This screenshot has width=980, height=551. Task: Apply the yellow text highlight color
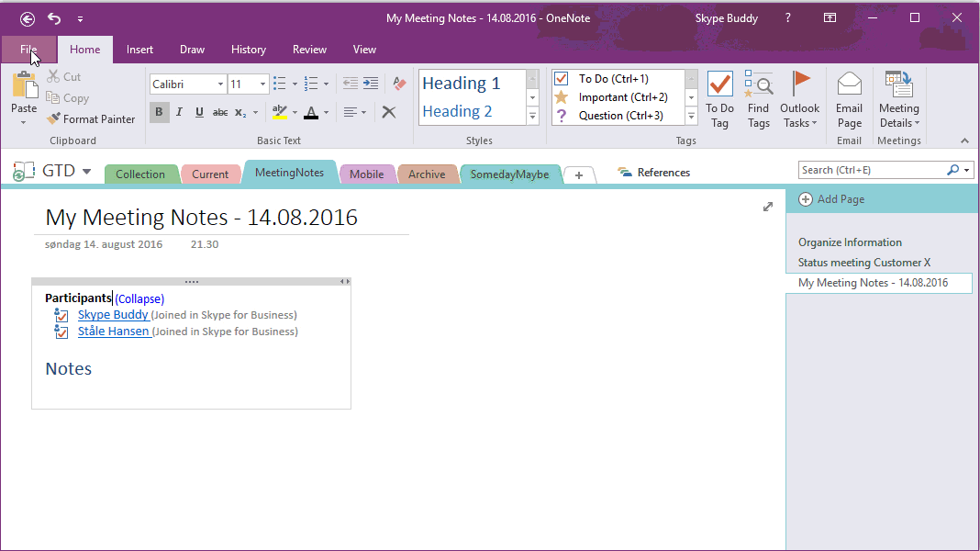pos(280,112)
